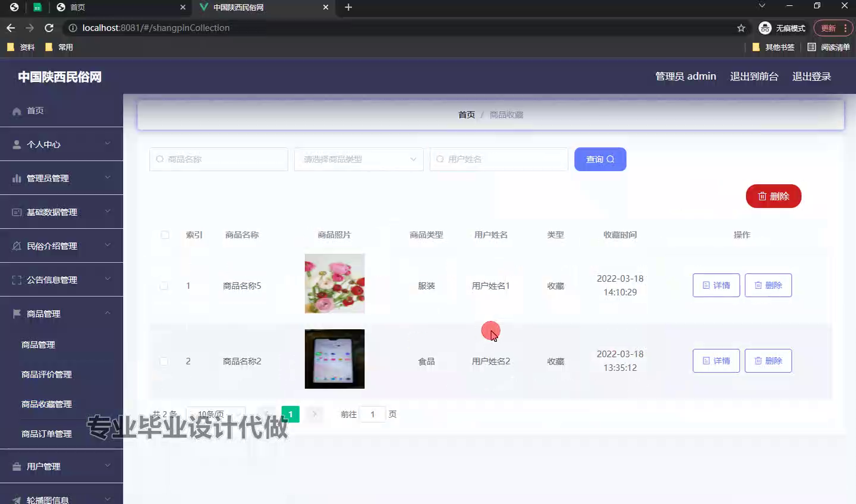View 详情 for 商品名称2
The width and height of the screenshot is (856, 504).
click(716, 361)
